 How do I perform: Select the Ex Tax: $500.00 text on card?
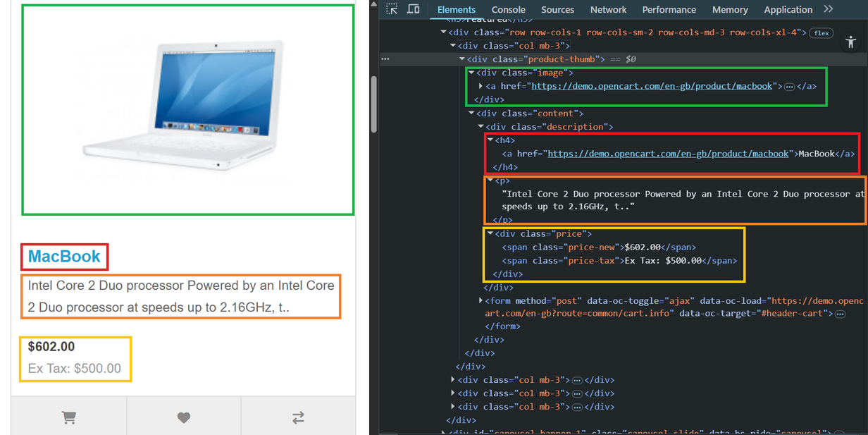coord(75,369)
